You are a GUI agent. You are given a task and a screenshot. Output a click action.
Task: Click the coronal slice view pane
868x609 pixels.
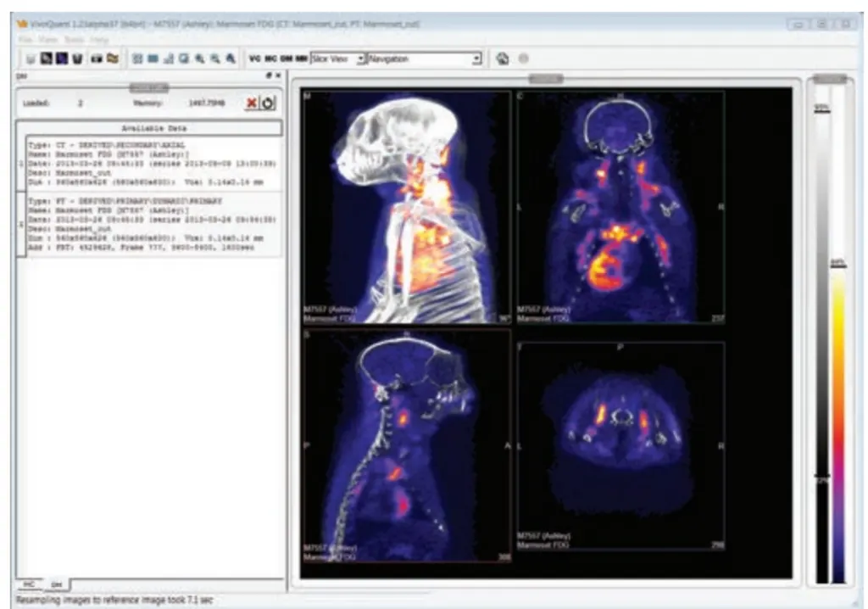(620, 207)
